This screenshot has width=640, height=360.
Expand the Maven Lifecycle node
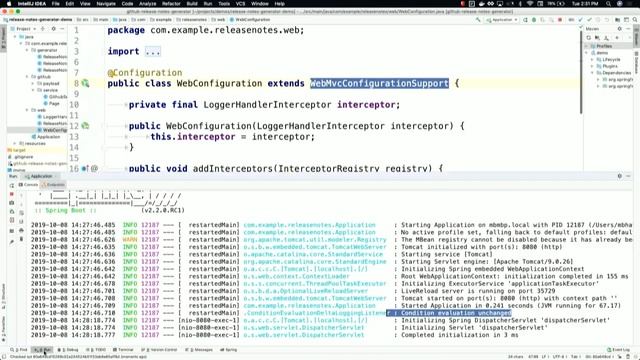(x=592, y=60)
